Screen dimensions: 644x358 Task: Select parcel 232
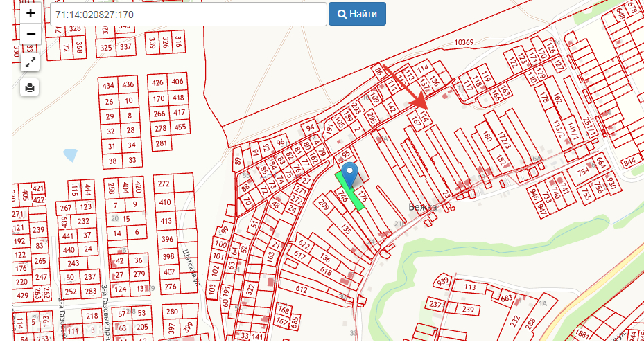[x=515, y=321]
